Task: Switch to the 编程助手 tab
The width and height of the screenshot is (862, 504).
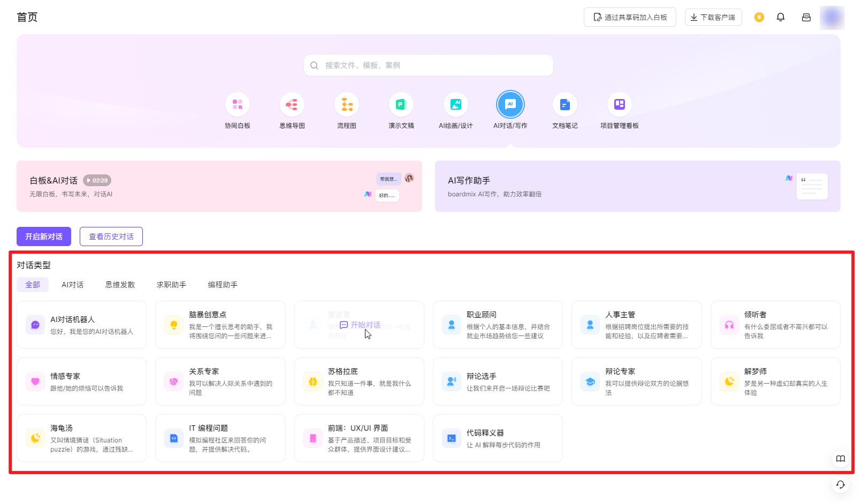Action: (223, 285)
